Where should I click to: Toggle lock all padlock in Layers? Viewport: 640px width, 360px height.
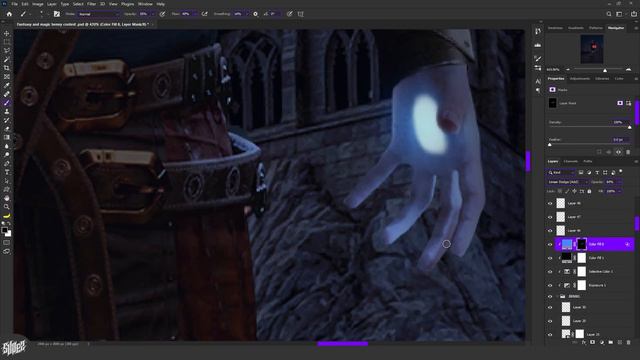pos(589,191)
